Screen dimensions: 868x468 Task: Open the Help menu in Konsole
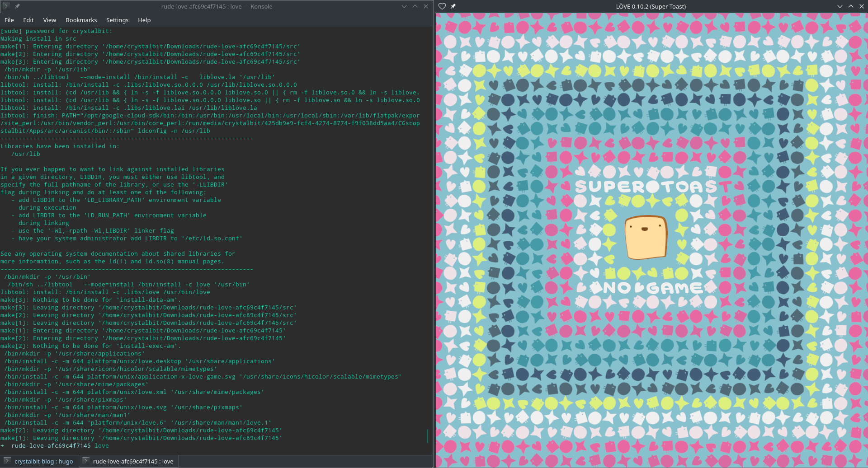(144, 20)
